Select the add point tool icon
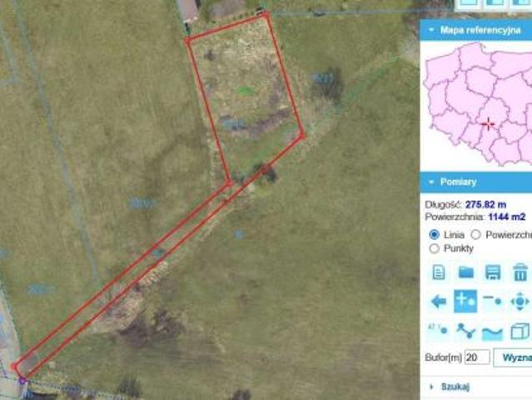Viewport: 532px width, 400px height. tap(465, 301)
